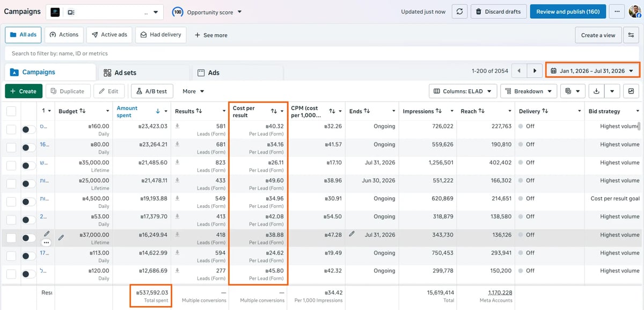
Task: Open the three-dot menu next to Review and publish
Action: 618,12
